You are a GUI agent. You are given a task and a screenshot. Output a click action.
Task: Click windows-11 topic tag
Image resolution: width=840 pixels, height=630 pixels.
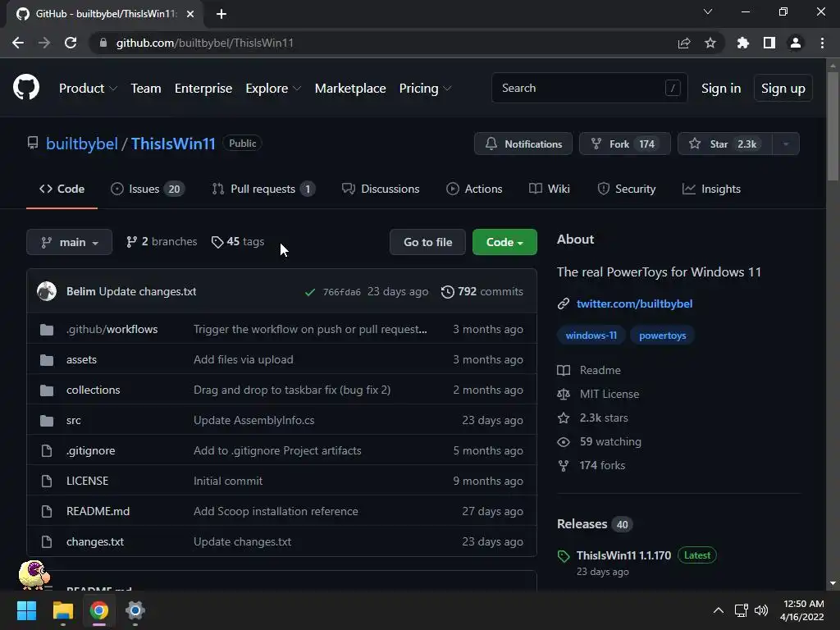(x=591, y=336)
